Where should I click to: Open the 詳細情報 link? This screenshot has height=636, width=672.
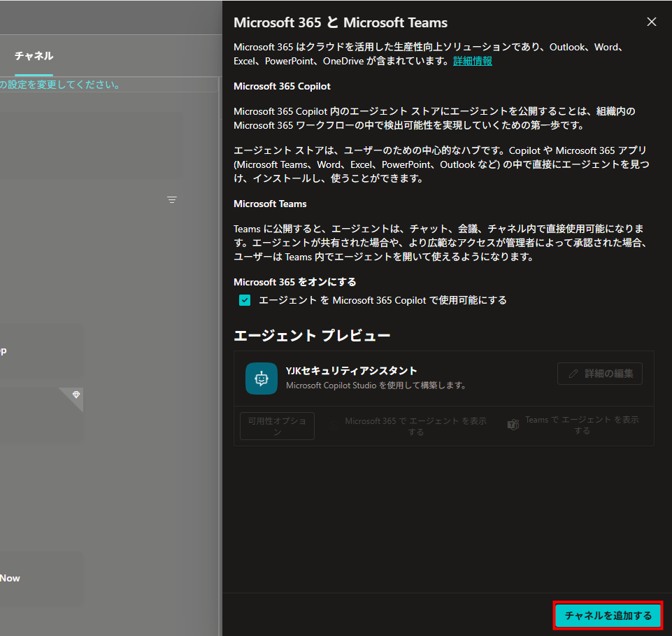coord(472,62)
